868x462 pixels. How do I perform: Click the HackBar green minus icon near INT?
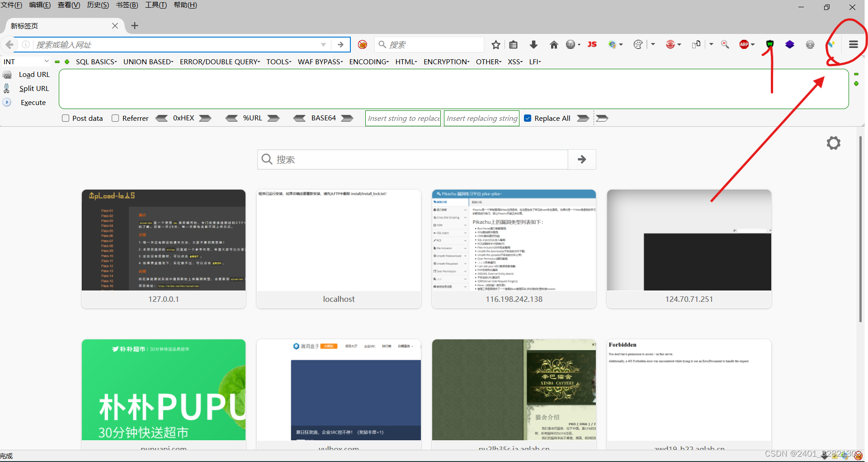click(x=57, y=62)
